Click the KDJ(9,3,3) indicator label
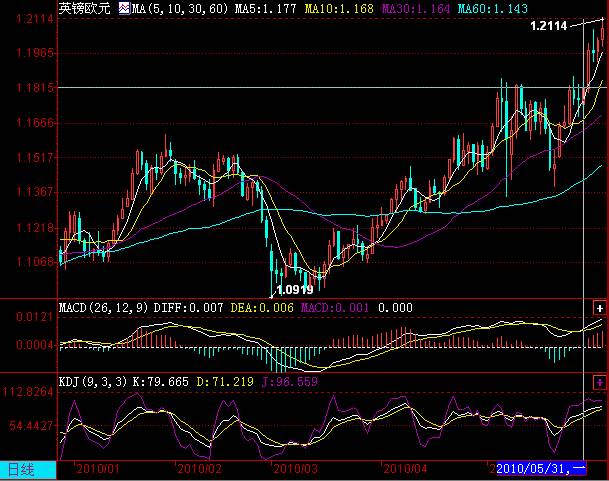Viewport: 609px width, 481px height. pos(93,382)
